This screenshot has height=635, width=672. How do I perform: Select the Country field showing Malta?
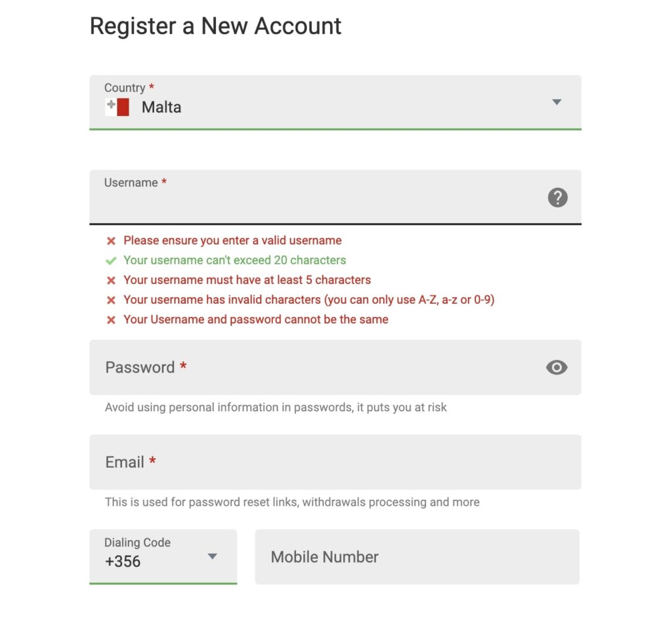pos(335,102)
